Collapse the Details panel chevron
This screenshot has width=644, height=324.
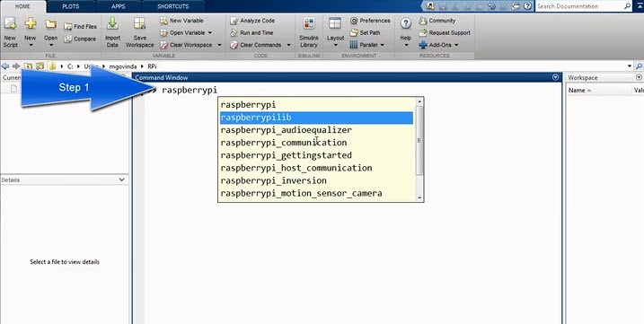coord(121,180)
